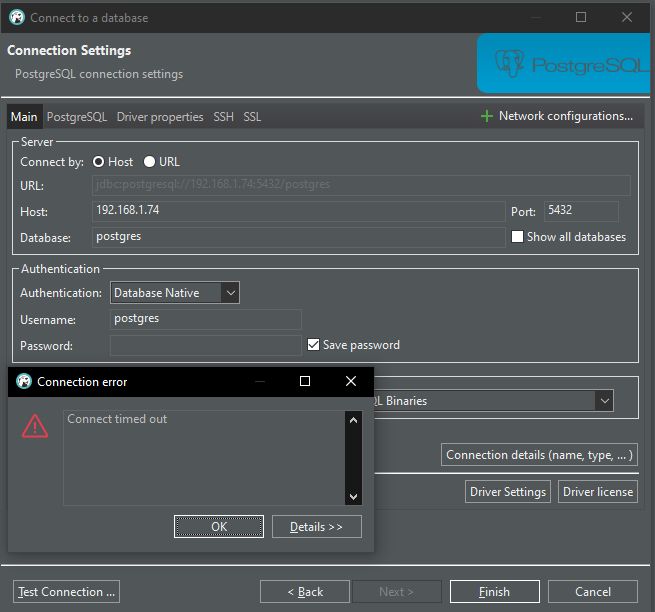Cancel the connection wizard
This screenshot has height=612, width=655.
click(593, 592)
